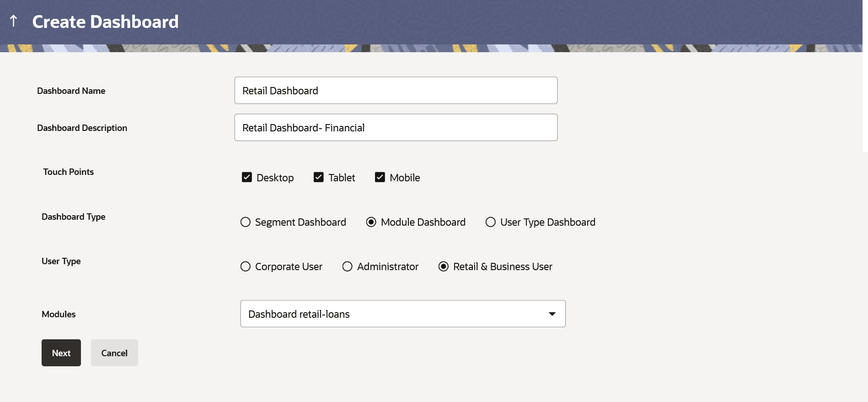Expand the Dashboard retail-loans combo box
Viewport: 868px width, 402px height.
[x=402, y=314]
